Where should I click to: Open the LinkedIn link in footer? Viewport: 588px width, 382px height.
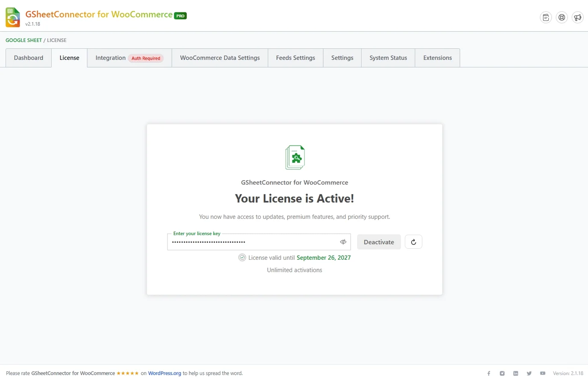pos(516,373)
